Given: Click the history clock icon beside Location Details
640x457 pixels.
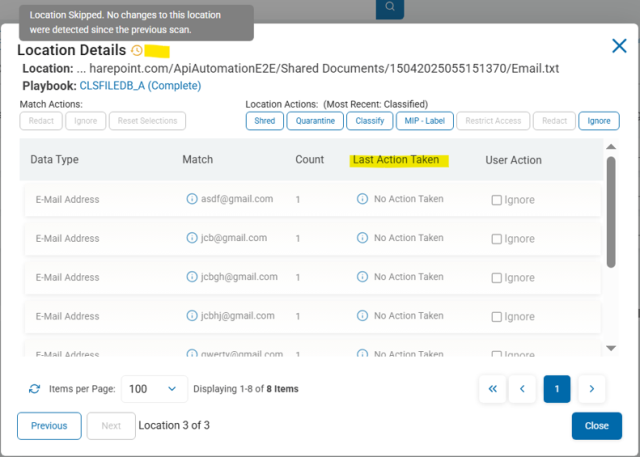Looking at the screenshot, I should 136,50.
